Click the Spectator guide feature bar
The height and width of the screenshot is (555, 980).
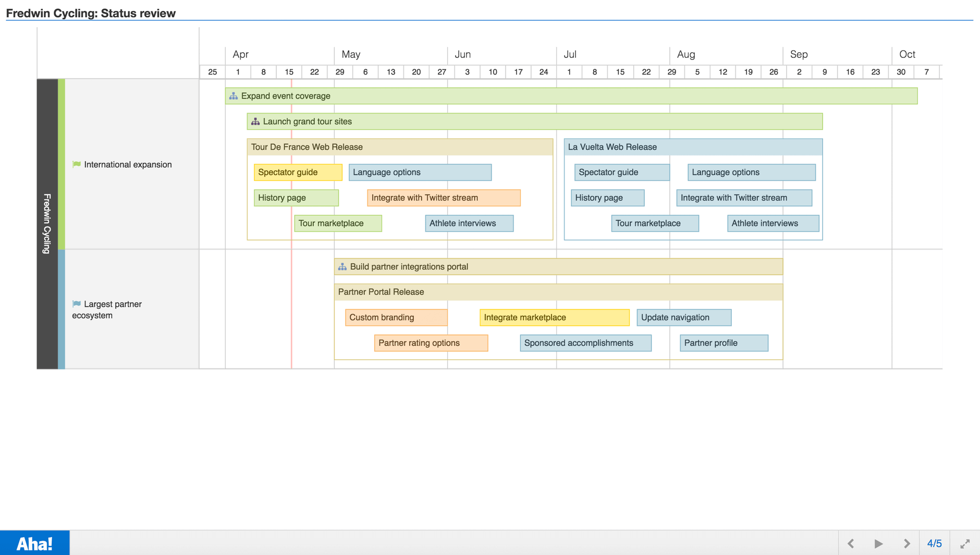(x=298, y=172)
